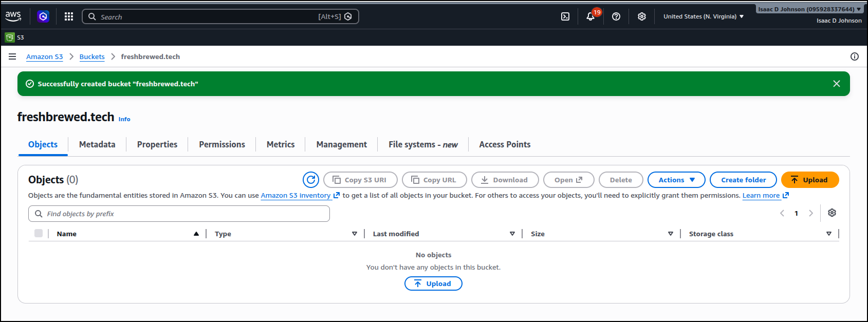This screenshot has height=322, width=868.
Task: Switch to the Metadata tab
Action: [x=97, y=144]
